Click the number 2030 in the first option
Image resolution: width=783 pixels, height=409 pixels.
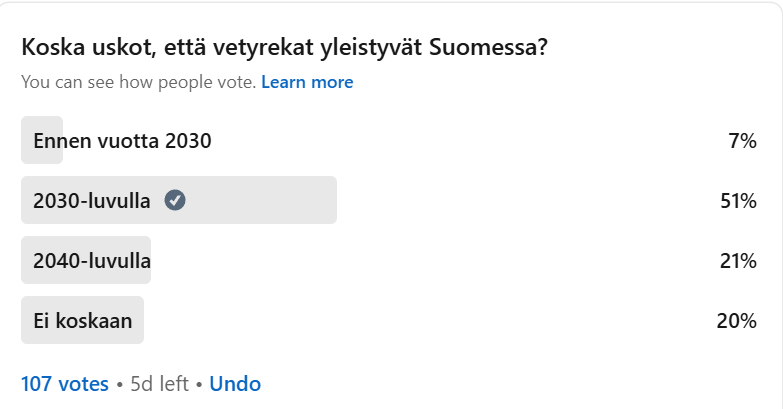coord(188,141)
